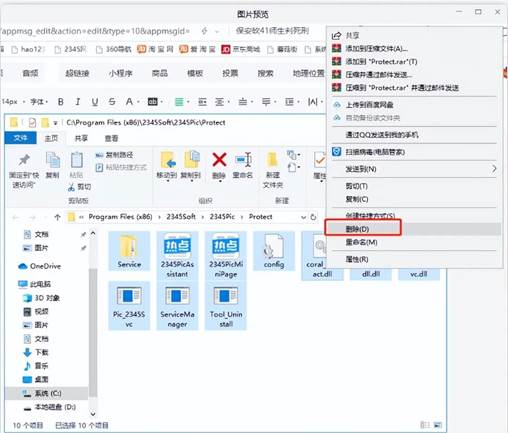Viewport: 508px width, 433px height.
Task: Click the rename icon in the ribbon
Action: point(243,160)
